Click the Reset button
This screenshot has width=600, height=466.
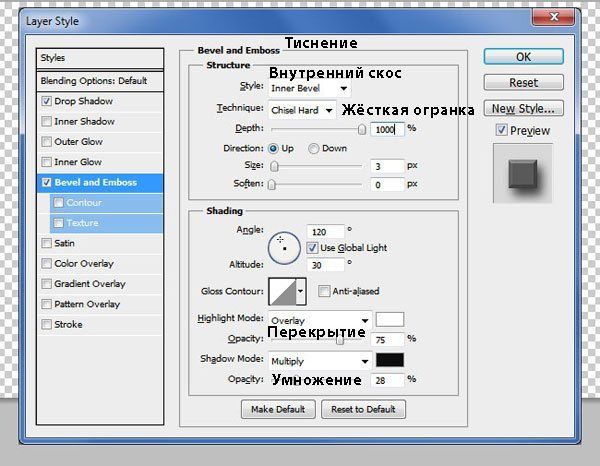pyautogui.click(x=523, y=83)
